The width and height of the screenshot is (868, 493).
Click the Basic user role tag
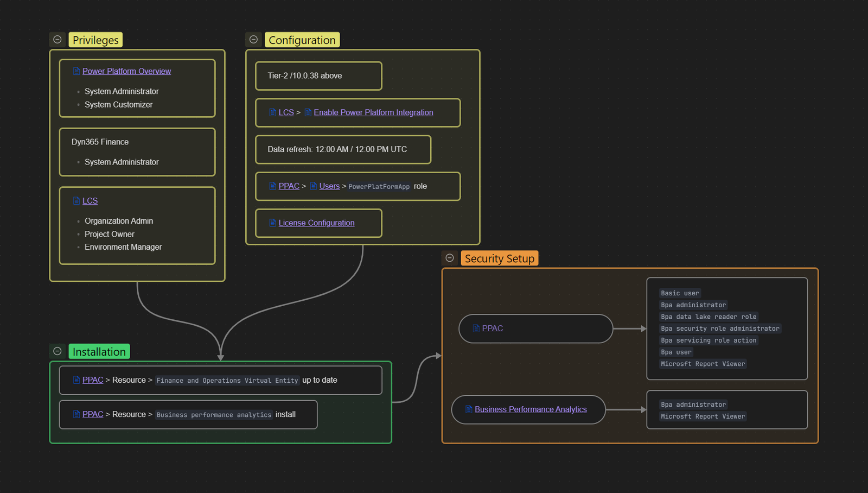(x=680, y=293)
